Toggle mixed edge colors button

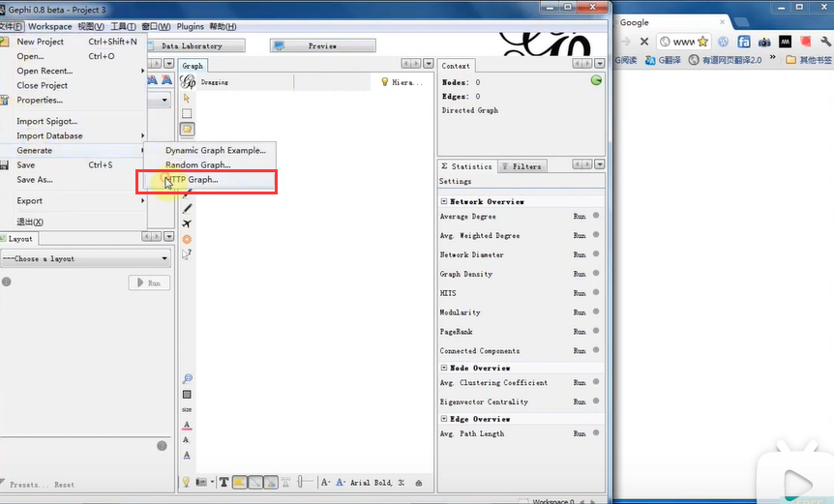click(271, 482)
